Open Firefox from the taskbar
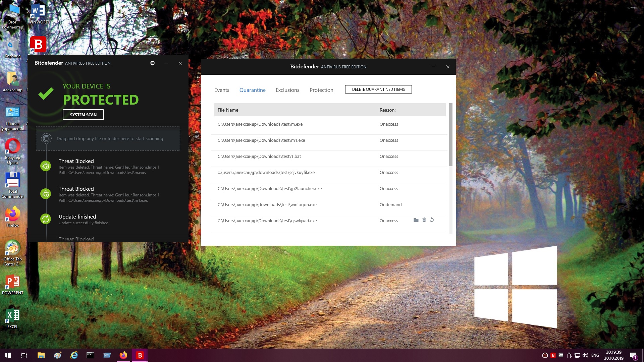 tap(123, 355)
